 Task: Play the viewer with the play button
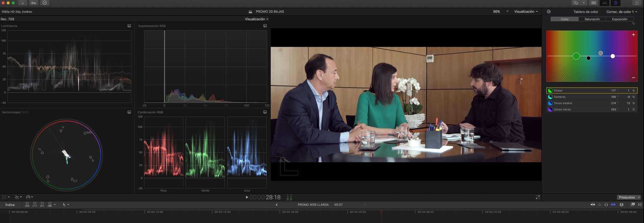click(x=247, y=197)
